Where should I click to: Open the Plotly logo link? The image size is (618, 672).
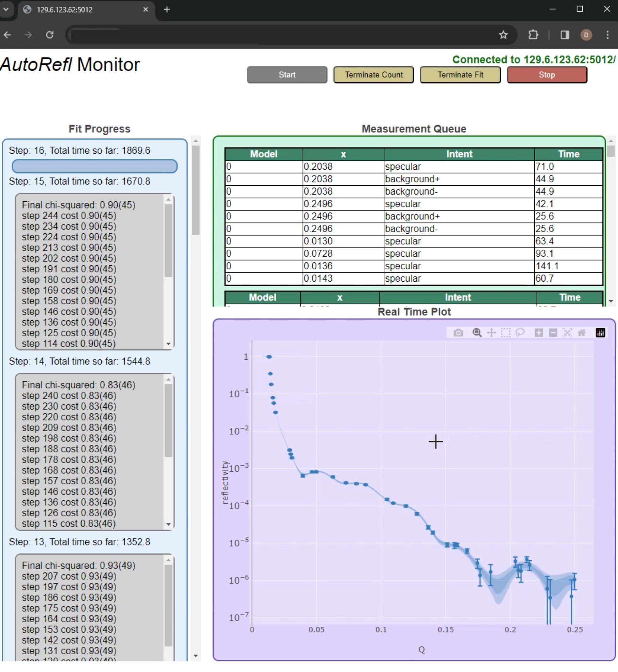point(600,333)
